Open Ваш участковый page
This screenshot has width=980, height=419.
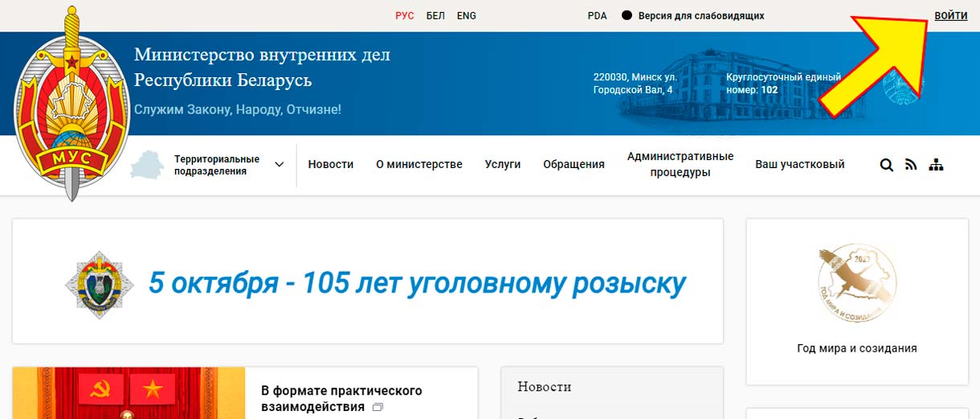800,165
